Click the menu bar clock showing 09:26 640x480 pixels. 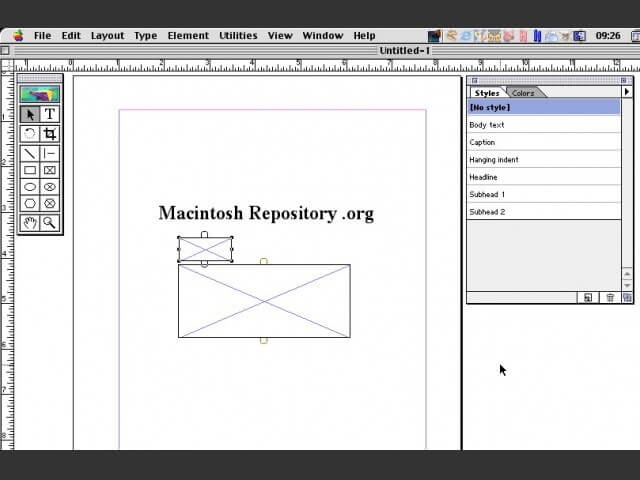pyautogui.click(x=608, y=36)
